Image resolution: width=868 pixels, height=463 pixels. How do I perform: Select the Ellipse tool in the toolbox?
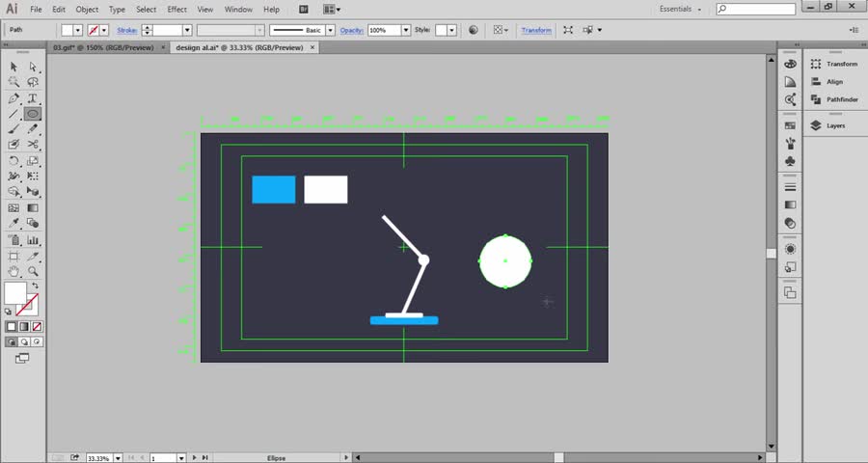pyautogui.click(x=32, y=114)
